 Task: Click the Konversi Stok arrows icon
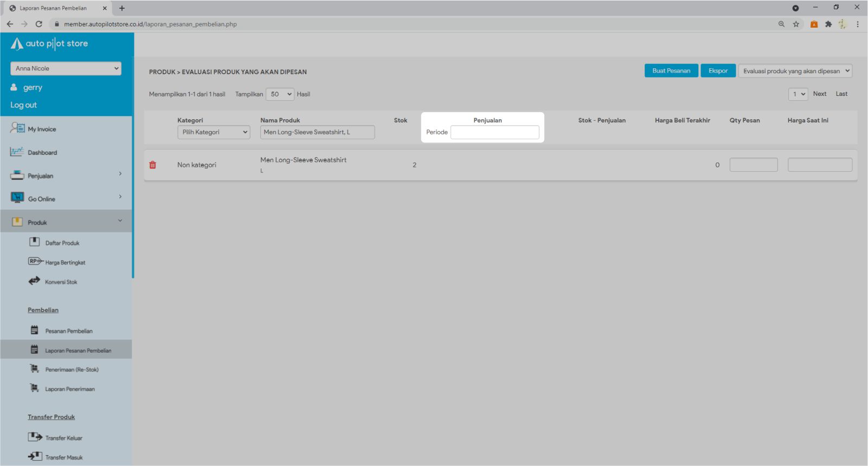point(34,281)
